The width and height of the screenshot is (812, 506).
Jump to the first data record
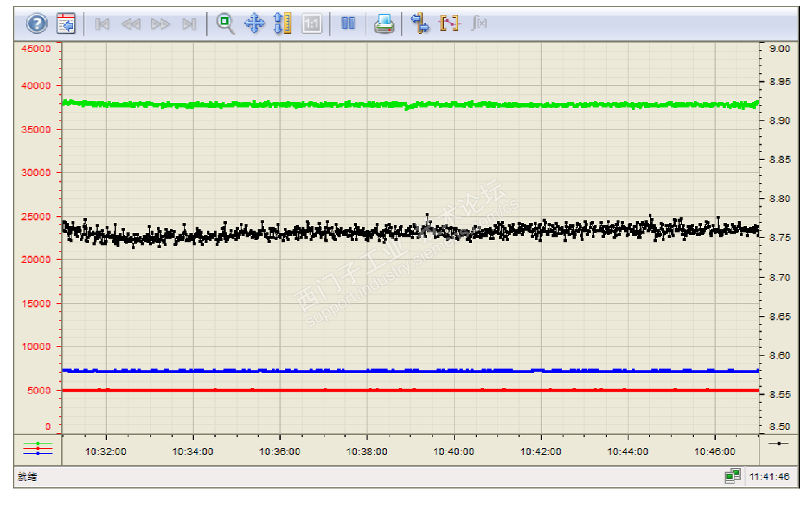coord(103,24)
